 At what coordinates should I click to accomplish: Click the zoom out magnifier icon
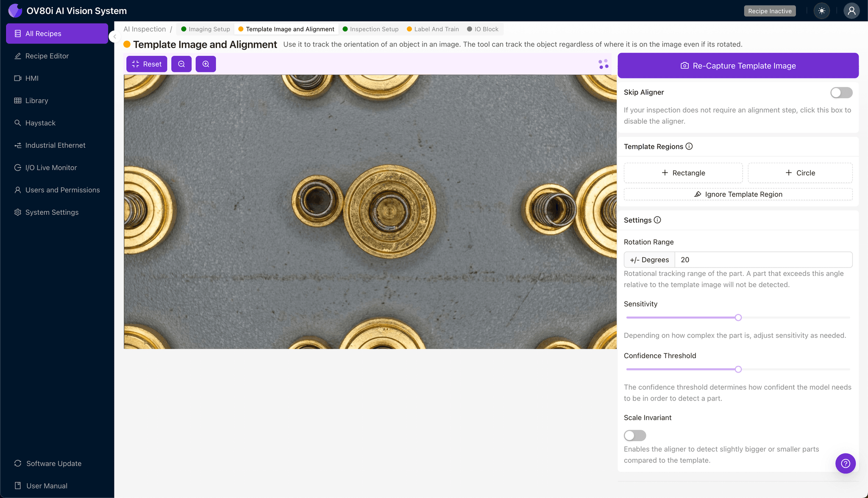181,64
